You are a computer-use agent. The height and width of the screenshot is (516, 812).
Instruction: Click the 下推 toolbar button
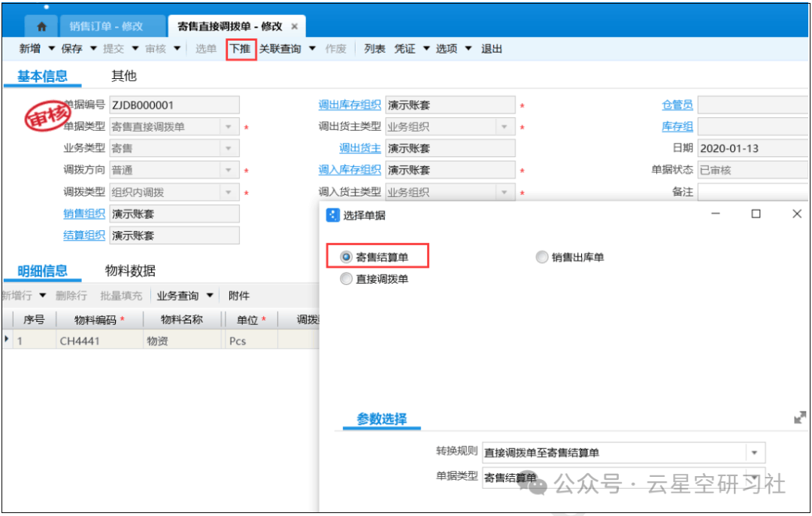[x=241, y=49]
